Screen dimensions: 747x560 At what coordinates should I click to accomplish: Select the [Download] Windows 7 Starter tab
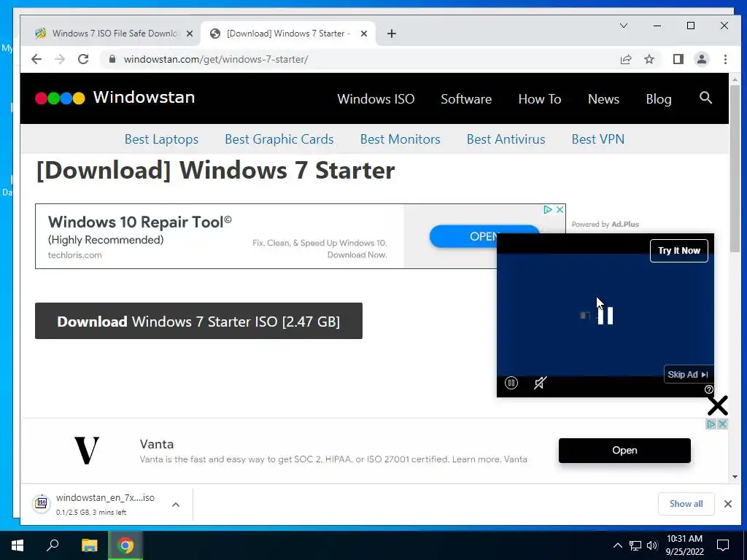tap(288, 34)
